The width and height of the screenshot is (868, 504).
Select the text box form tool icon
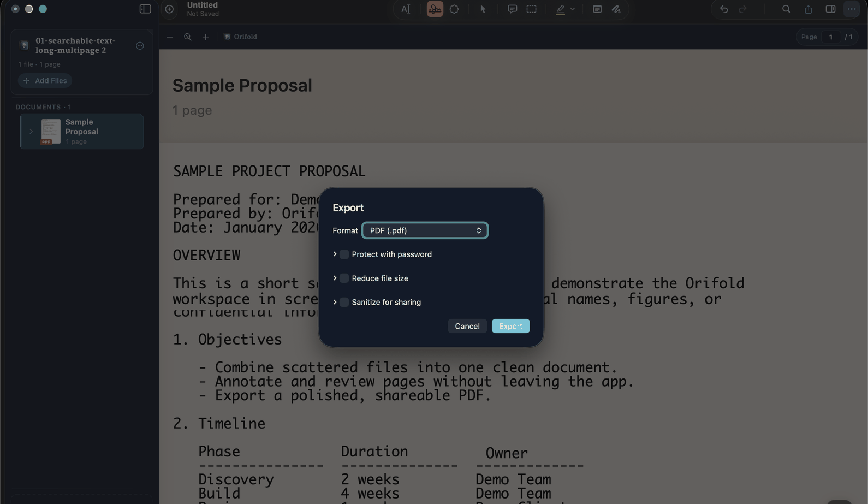pos(597,9)
